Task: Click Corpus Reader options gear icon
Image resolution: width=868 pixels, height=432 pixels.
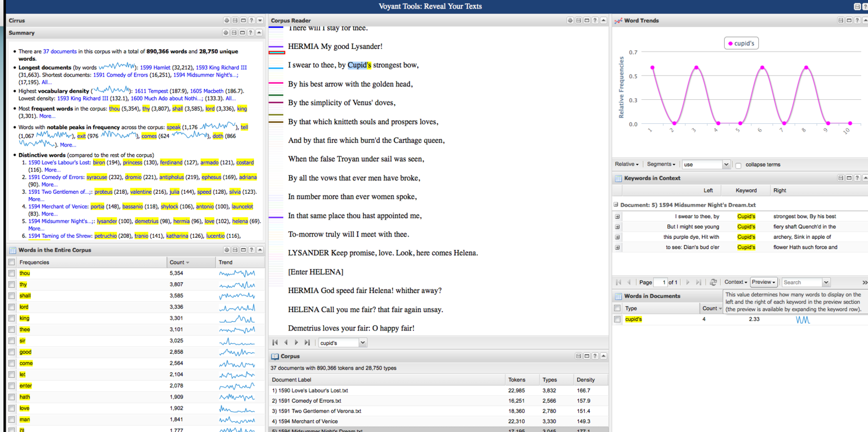Action: [570, 21]
